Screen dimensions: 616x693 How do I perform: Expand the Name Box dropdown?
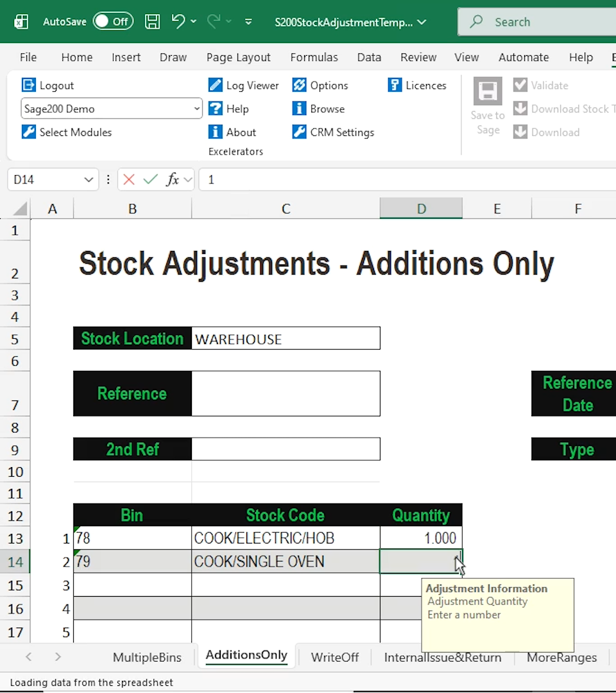coord(88,180)
